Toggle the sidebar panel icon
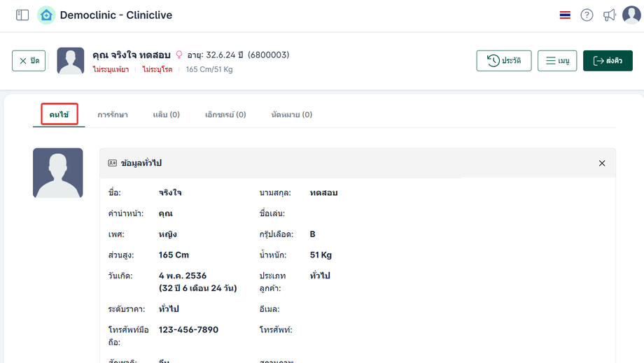The height and width of the screenshot is (363, 644). tap(22, 15)
